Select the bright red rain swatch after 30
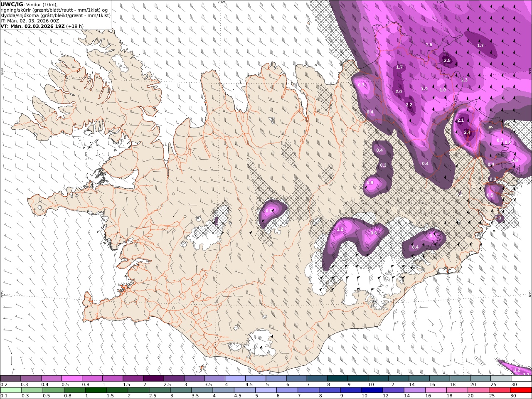Image resolution: width=532 pixels, height=399 pixels. (520, 390)
